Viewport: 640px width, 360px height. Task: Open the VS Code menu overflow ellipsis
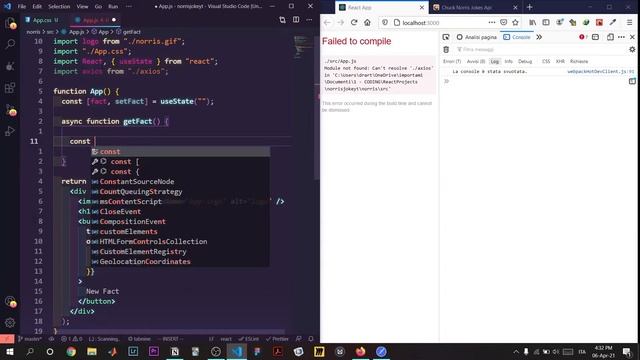[129, 7]
